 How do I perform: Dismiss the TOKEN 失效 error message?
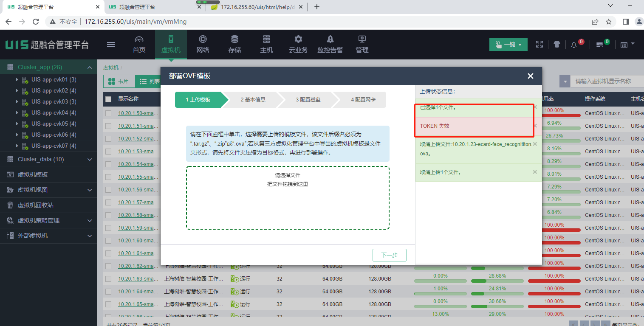[535, 126]
